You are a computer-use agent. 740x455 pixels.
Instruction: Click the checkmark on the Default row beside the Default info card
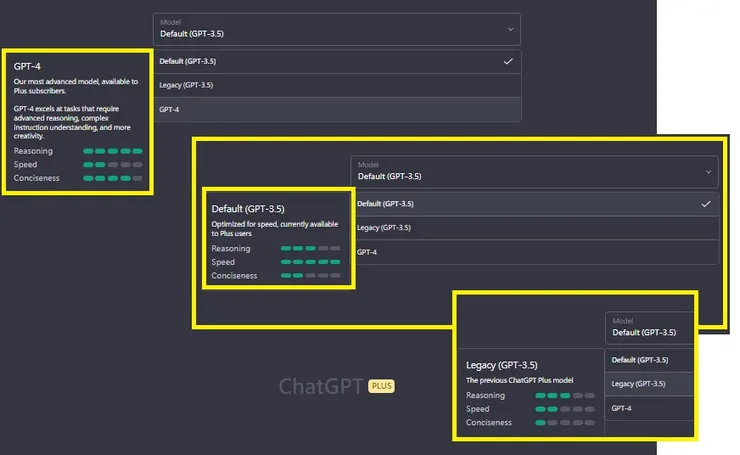(706, 204)
